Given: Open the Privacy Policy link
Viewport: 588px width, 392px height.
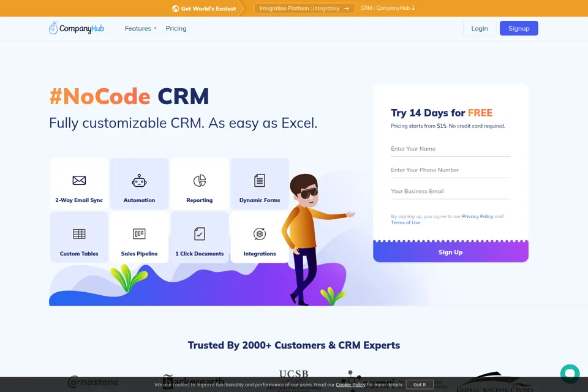Looking at the screenshot, I should click(x=477, y=216).
